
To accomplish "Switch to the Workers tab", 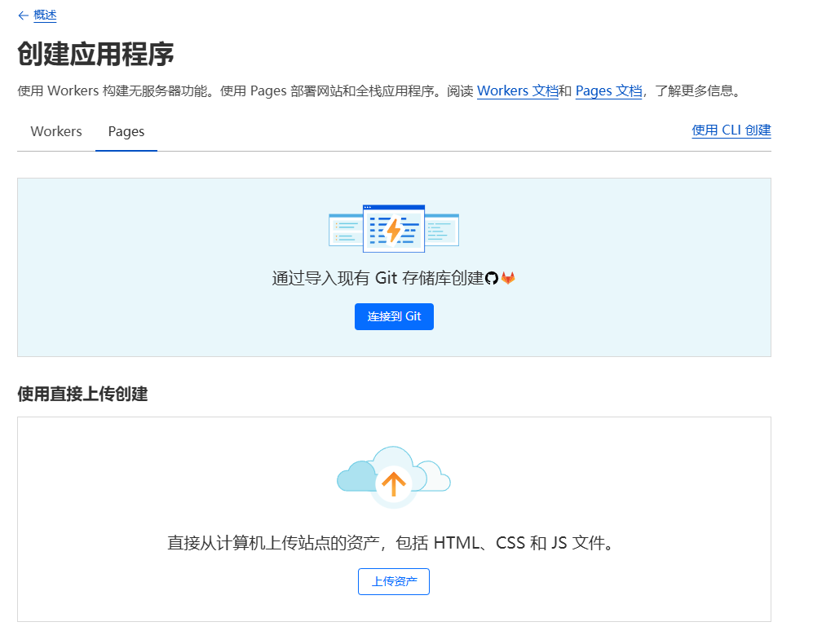I will coord(55,131).
